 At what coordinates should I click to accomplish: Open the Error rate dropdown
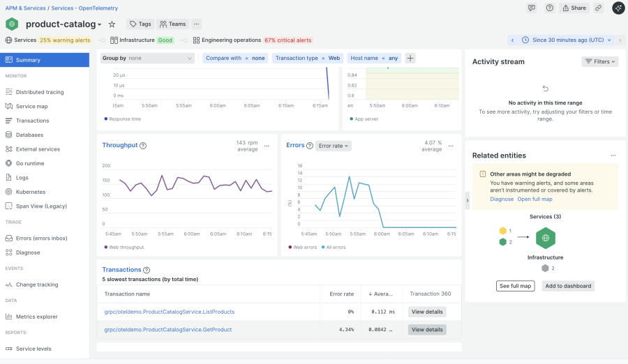pyautogui.click(x=334, y=146)
